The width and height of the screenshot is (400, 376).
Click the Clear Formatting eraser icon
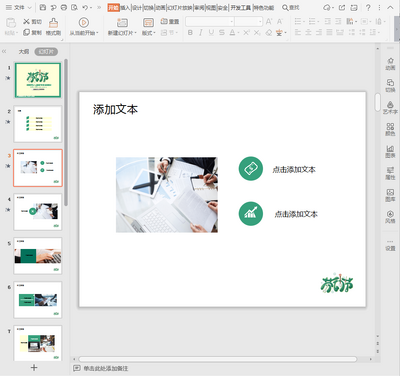click(269, 33)
